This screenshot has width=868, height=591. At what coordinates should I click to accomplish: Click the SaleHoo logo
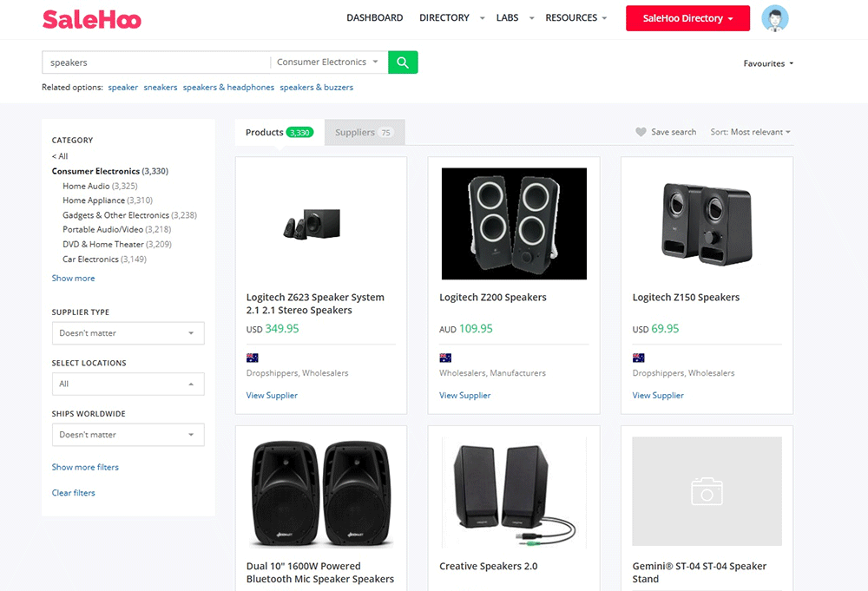92,19
